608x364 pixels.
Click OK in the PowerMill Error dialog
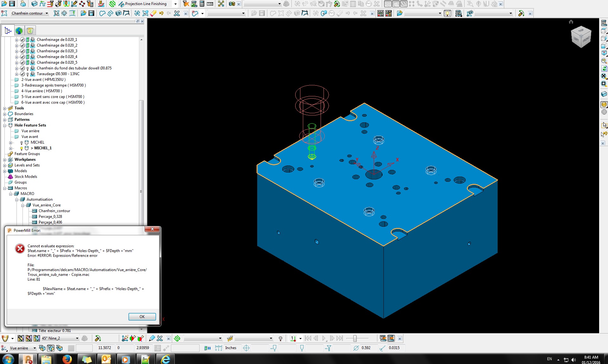click(x=142, y=316)
